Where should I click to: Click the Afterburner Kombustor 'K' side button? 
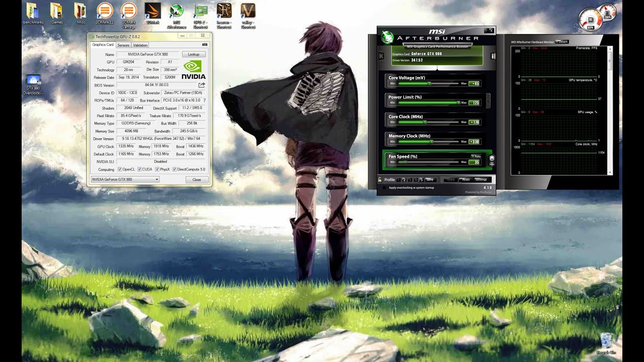point(381,56)
